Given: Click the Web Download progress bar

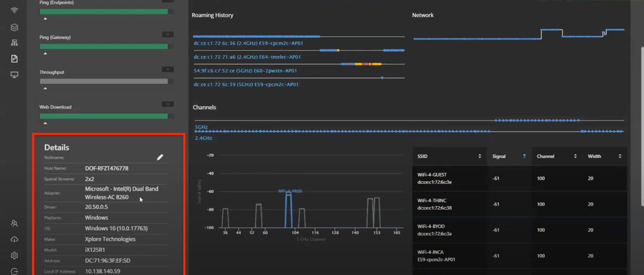Looking at the screenshot, I should coord(104,116).
